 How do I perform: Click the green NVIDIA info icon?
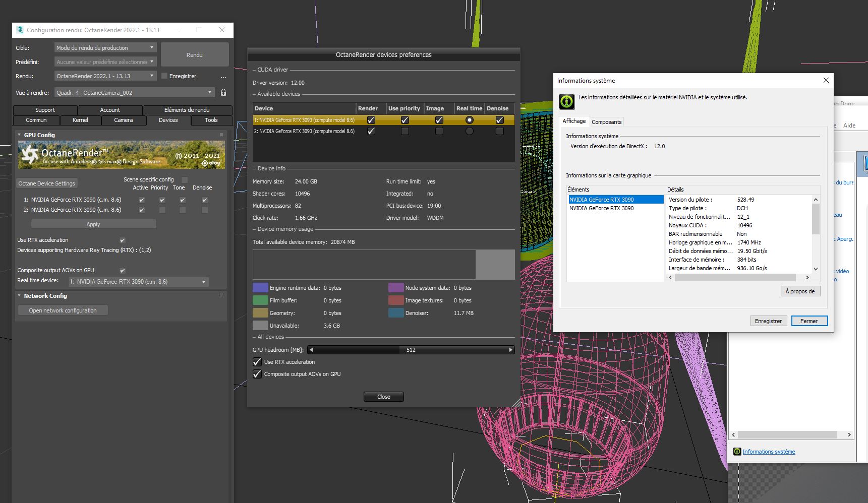[x=566, y=101]
